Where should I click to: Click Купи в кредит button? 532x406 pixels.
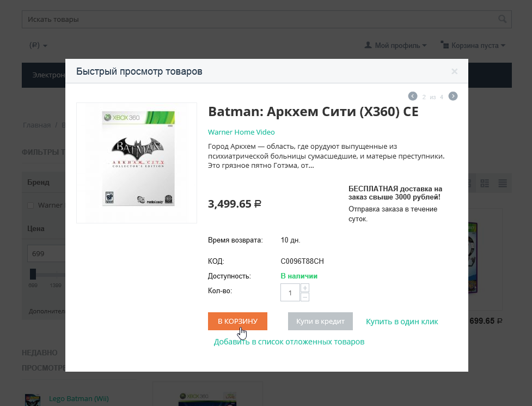[x=320, y=322]
